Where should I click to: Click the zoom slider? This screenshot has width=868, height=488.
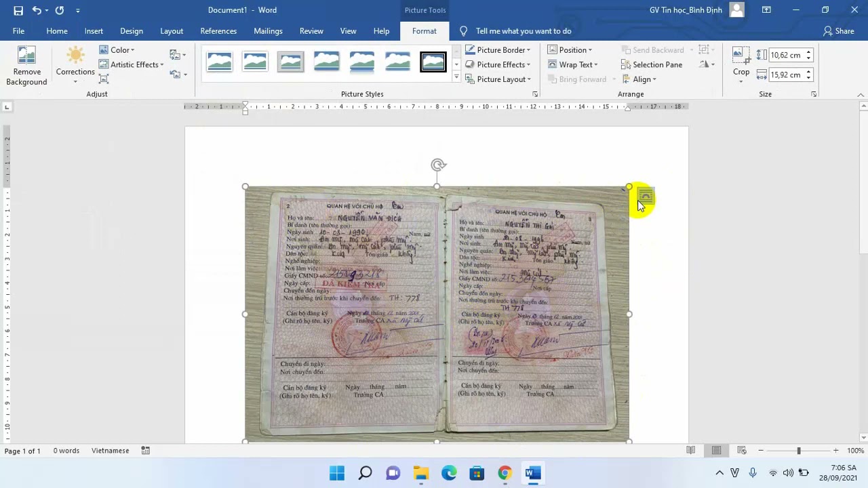[x=798, y=451]
